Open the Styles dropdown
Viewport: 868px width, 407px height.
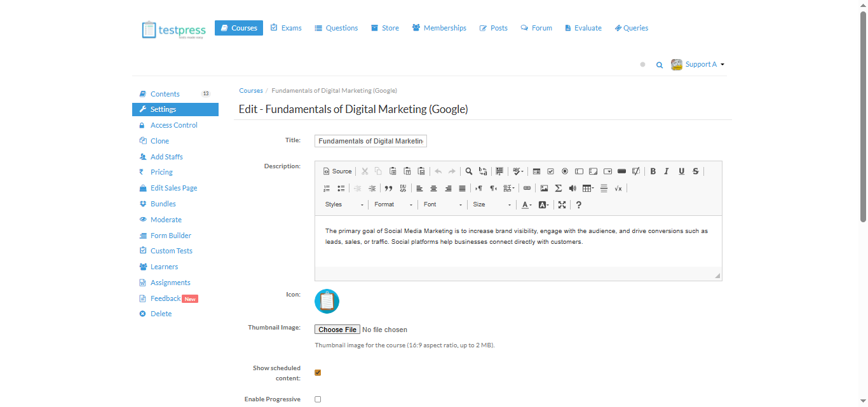[x=344, y=204]
